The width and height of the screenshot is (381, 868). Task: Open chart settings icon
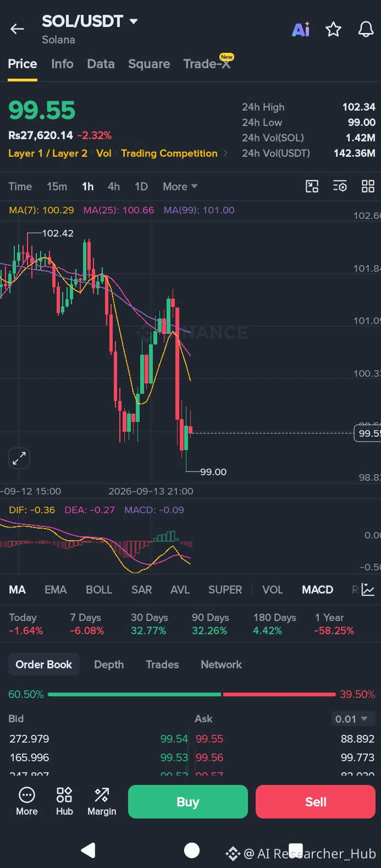[x=340, y=186]
